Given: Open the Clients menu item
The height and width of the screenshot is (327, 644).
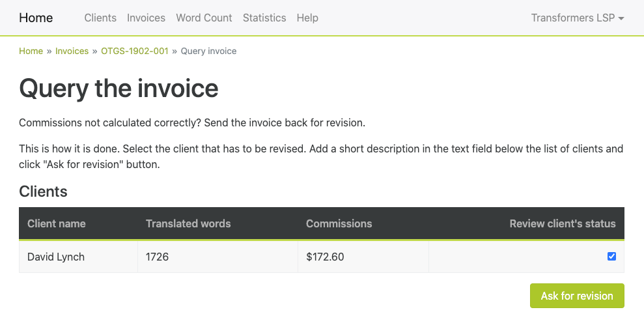Looking at the screenshot, I should [100, 18].
